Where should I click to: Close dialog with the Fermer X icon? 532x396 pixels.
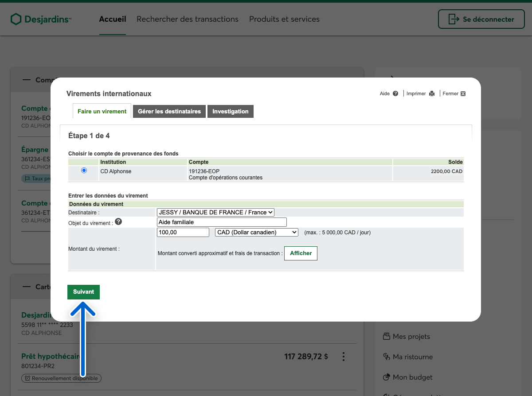463,93
